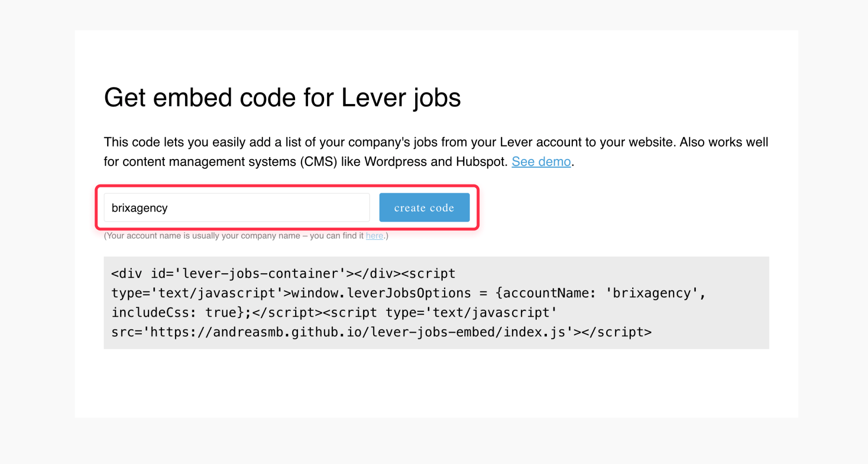The height and width of the screenshot is (464, 868).
Task: Click the 'Get embed code for Lever jobs' heading
Action: coord(282,98)
